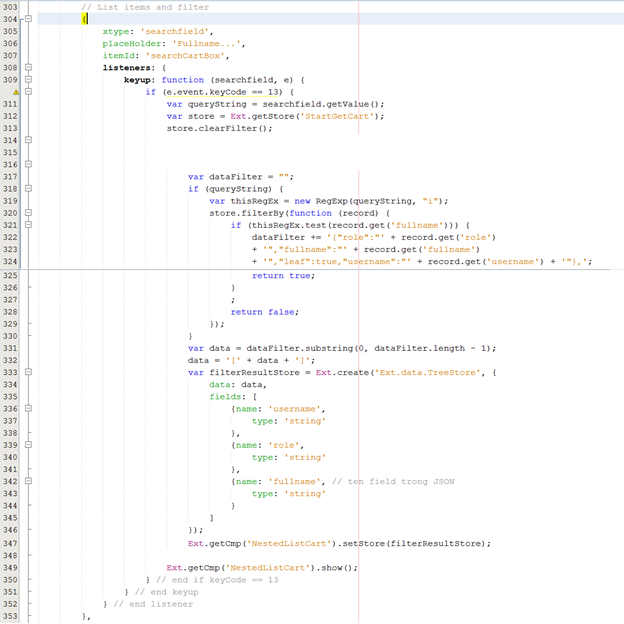
Task: Click the 'Ext.data.TreeStore' string
Action: pos(427,373)
